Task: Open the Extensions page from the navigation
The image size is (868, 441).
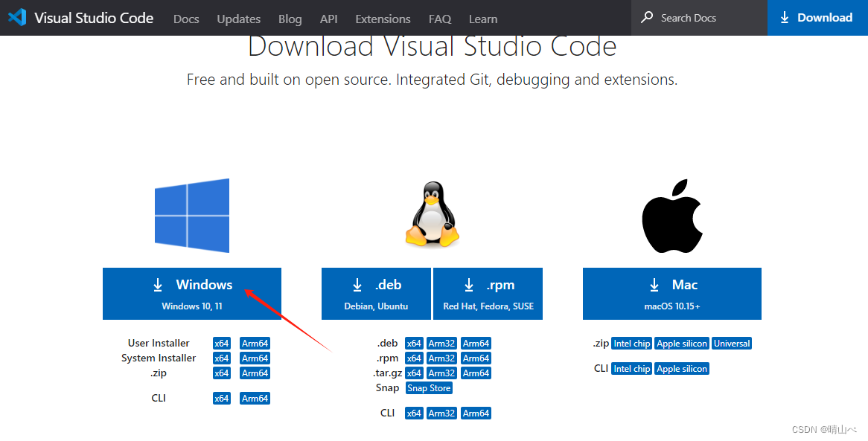Action: point(383,19)
